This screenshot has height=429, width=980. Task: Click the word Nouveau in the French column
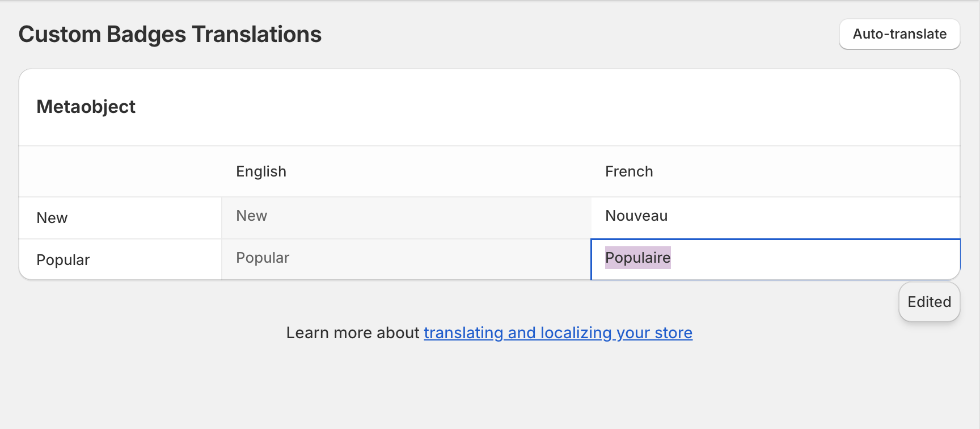point(636,216)
